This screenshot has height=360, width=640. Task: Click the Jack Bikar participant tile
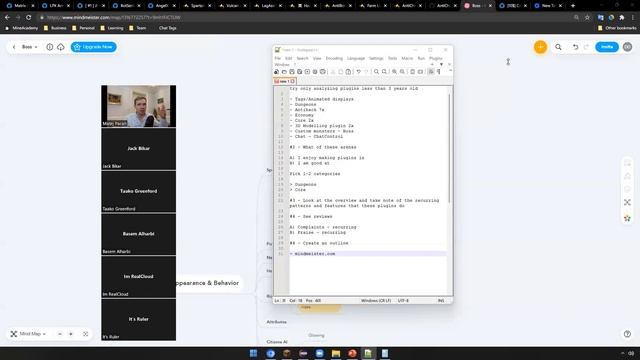click(139, 149)
